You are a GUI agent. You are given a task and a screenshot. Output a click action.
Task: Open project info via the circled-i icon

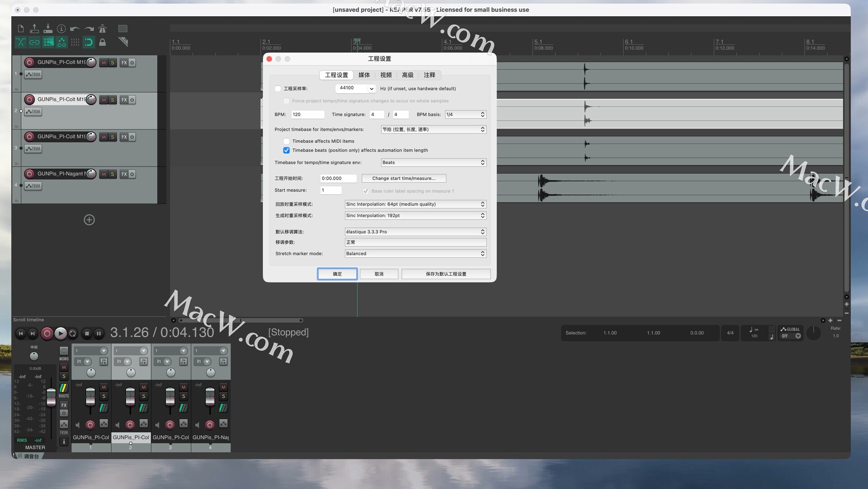(61, 29)
